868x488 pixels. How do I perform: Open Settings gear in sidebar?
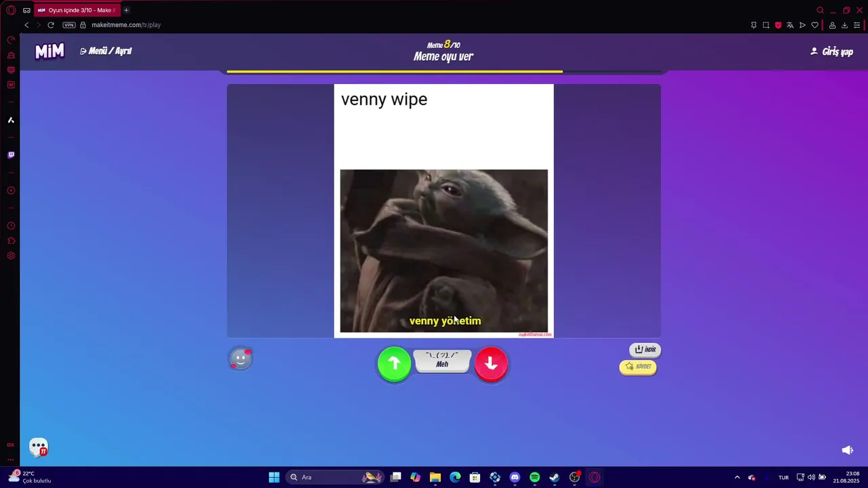point(11,256)
